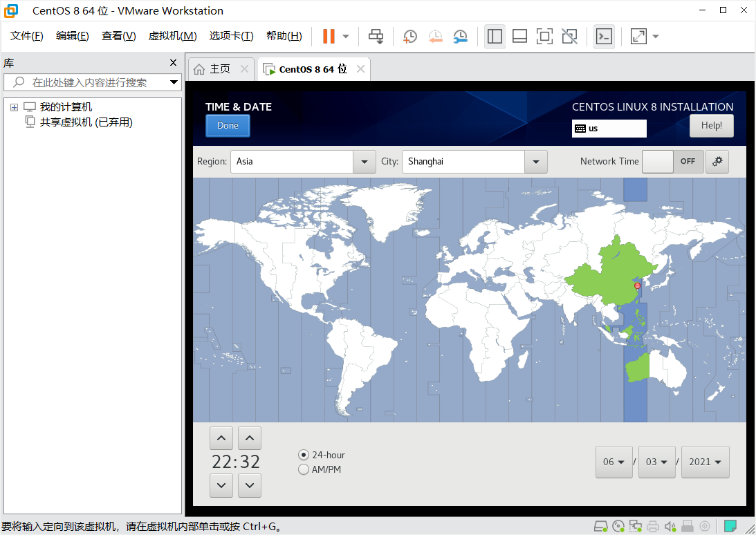Click the sound card status icon
Image resolution: width=756 pixels, height=535 pixels.
coord(670,526)
